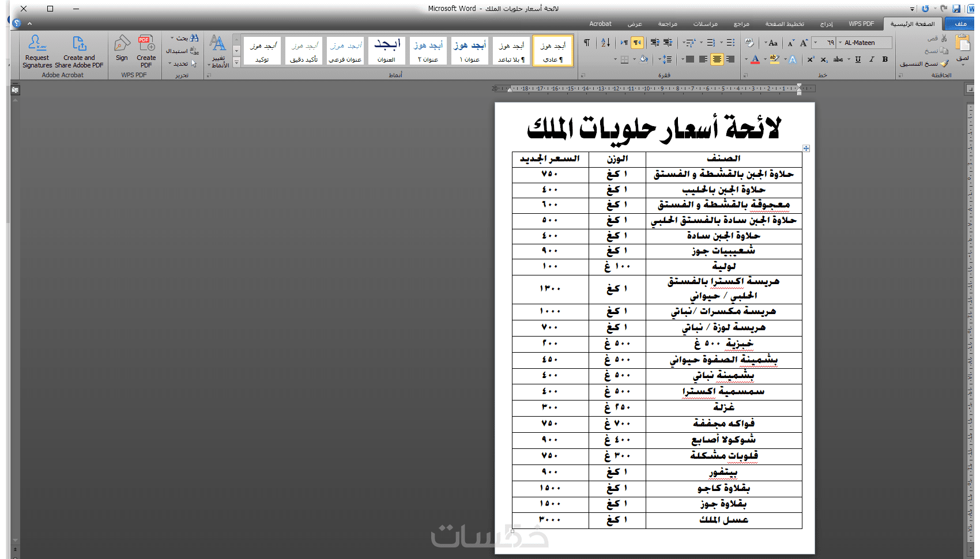Click the Cut scissors icon
This screenshot has height=559, width=980.
tap(944, 38)
